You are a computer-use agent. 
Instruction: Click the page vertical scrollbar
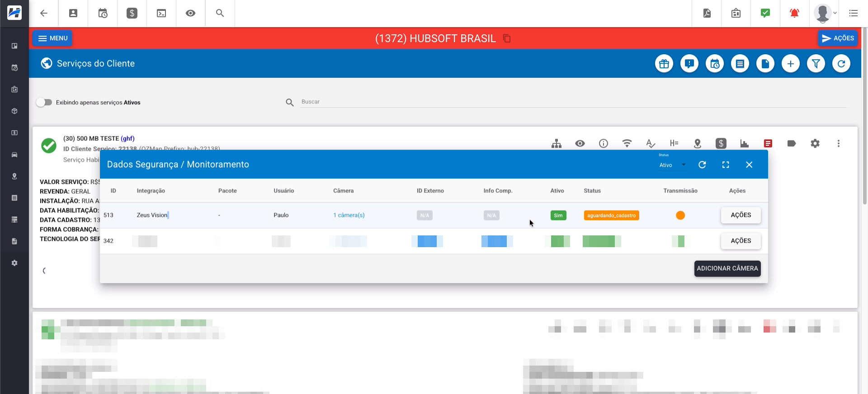pos(865,116)
